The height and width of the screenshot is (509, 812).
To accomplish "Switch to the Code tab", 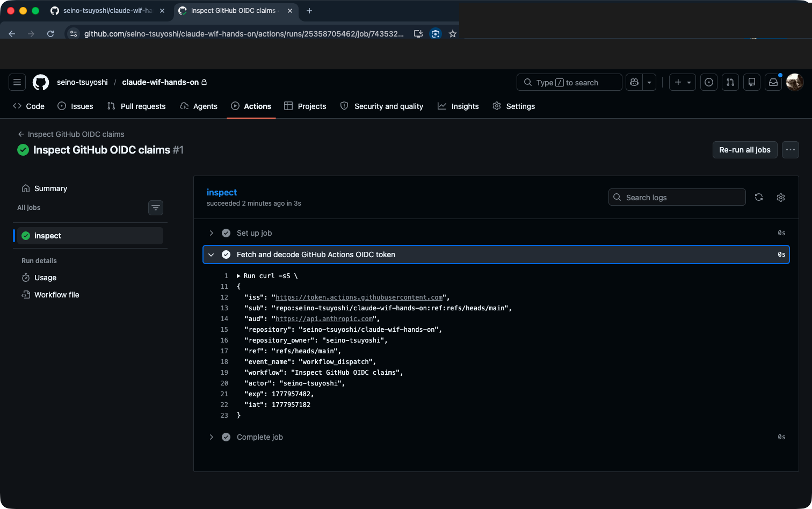I will (28, 106).
